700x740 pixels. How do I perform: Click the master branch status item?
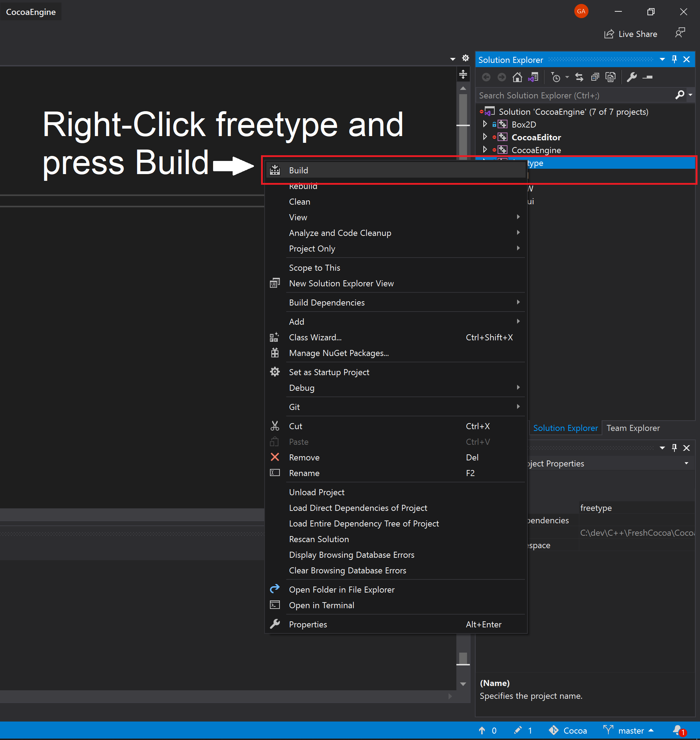click(x=629, y=730)
